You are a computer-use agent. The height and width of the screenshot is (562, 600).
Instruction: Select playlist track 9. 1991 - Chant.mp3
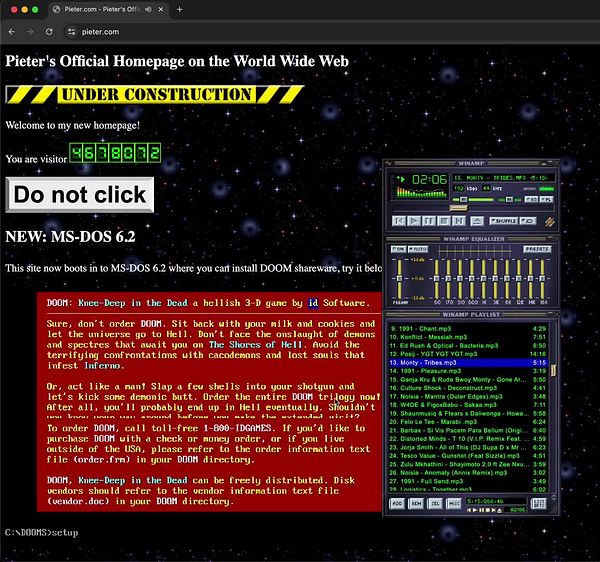(x=468, y=328)
